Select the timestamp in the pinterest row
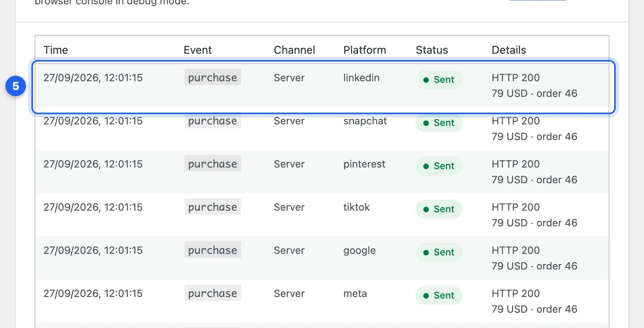The image size is (644, 328). pyautogui.click(x=93, y=164)
